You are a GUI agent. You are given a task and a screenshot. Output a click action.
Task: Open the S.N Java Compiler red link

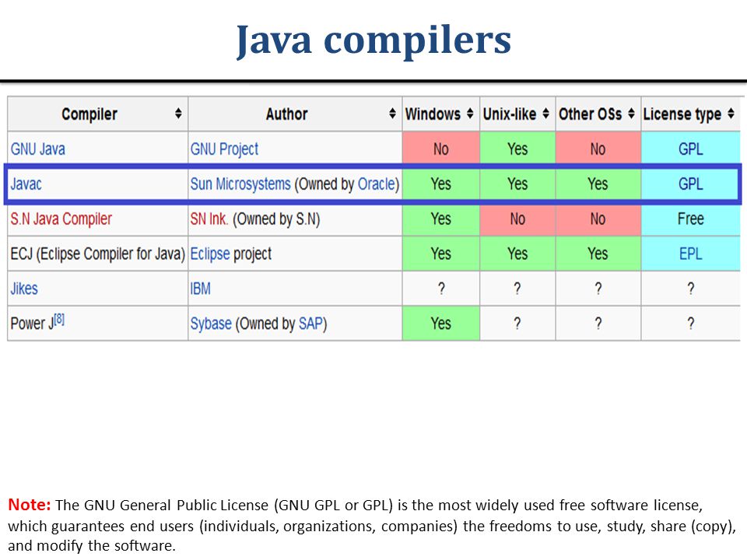pyautogui.click(x=61, y=219)
